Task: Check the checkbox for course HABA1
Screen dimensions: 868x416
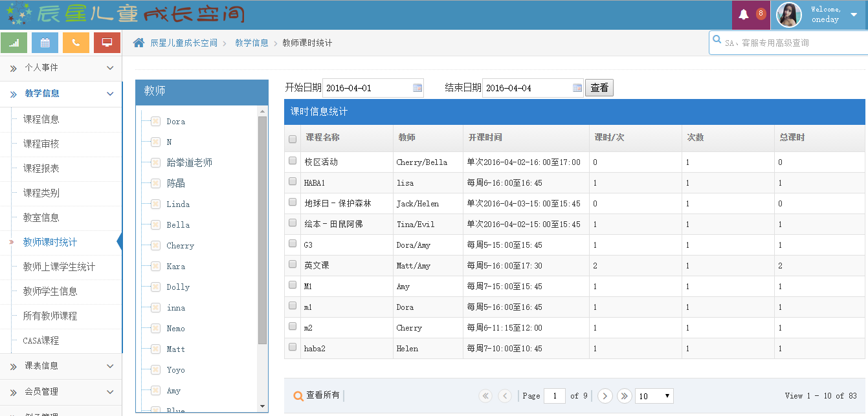Action: coord(293,182)
